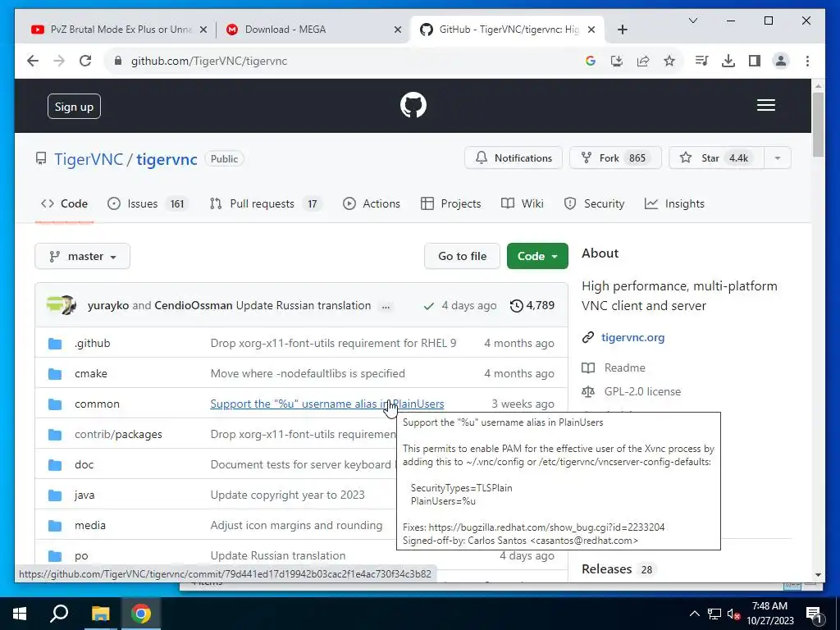Open commit 'Move where -nodefaultlibs is specified'
The width and height of the screenshot is (840, 630).
tap(308, 373)
